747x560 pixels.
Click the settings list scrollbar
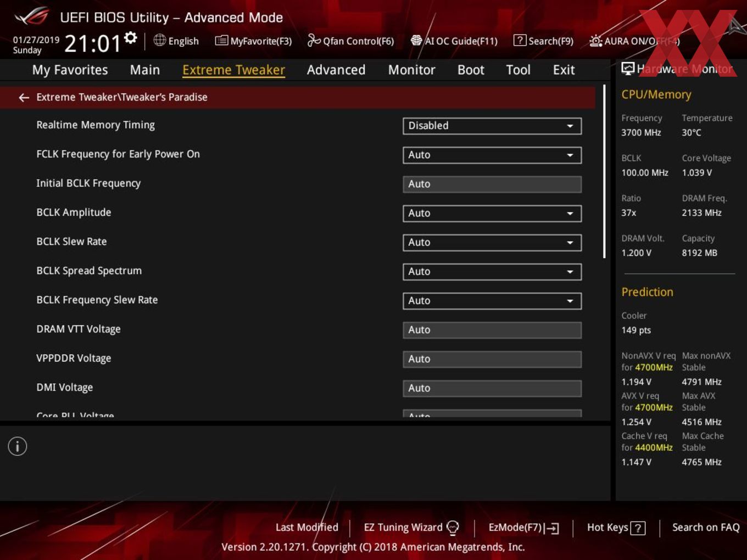click(604, 171)
